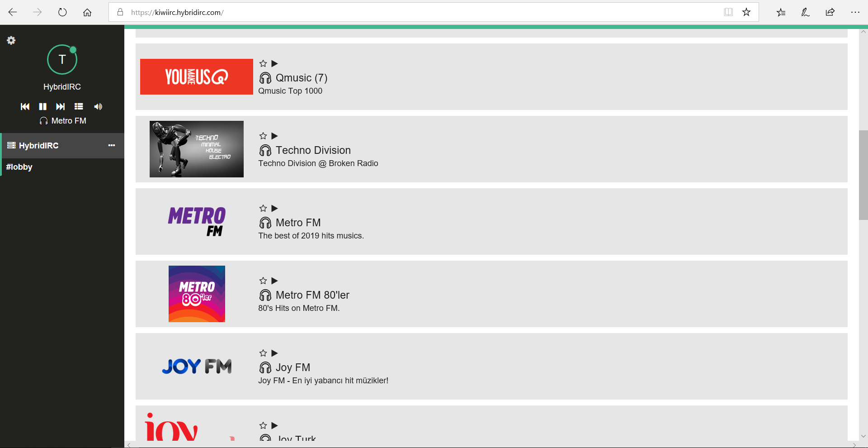
Task: Favorite the Joy FM station
Action: [x=263, y=353]
